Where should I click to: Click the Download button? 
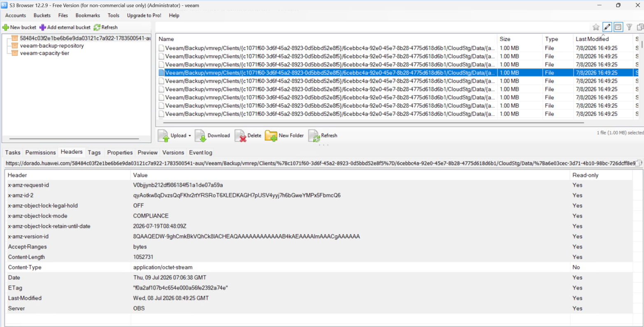tap(212, 135)
